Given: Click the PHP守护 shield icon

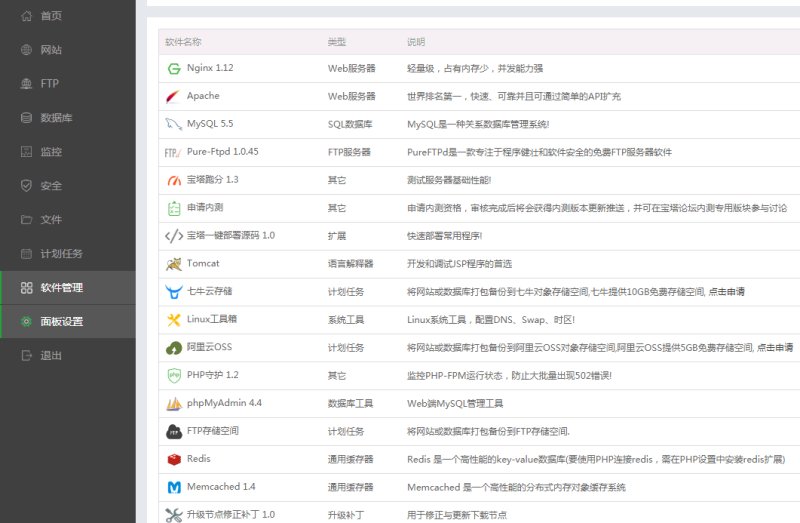Looking at the screenshot, I should click(x=174, y=376).
